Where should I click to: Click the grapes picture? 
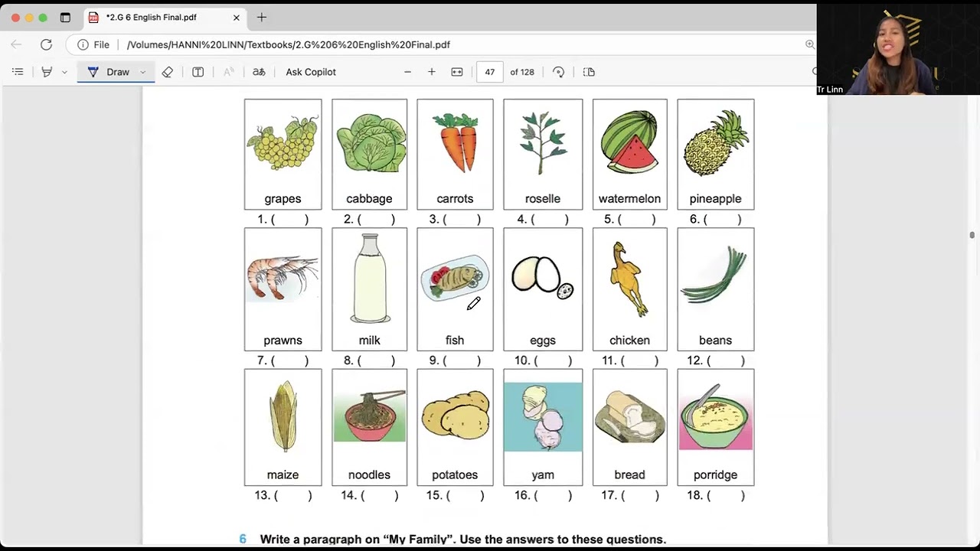(283, 143)
